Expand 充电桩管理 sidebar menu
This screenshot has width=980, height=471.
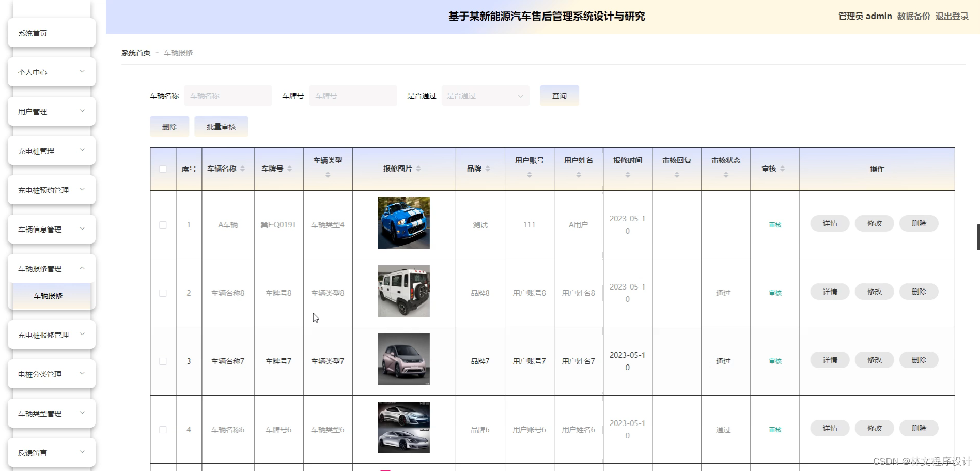(x=52, y=150)
